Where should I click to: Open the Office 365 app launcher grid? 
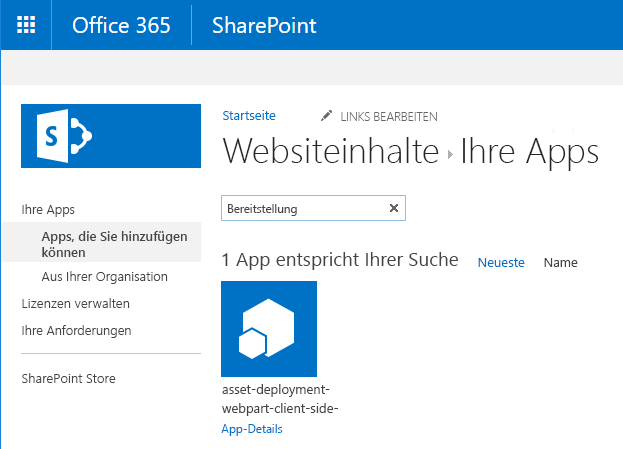[x=26, y=25]
